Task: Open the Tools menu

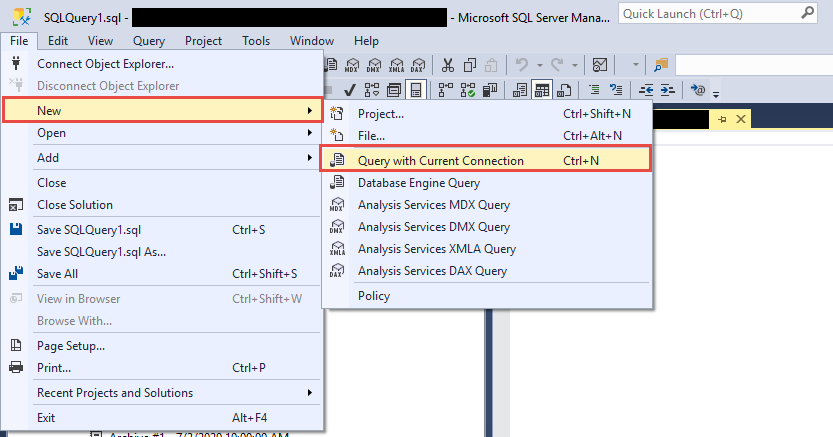Action: 256,41
